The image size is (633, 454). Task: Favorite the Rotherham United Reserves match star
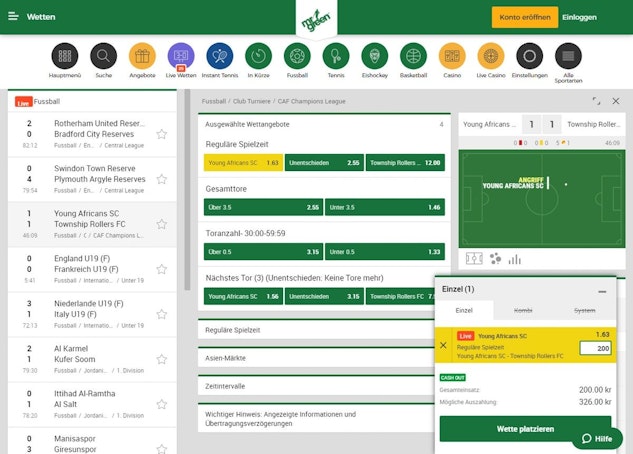click(162, 134)
